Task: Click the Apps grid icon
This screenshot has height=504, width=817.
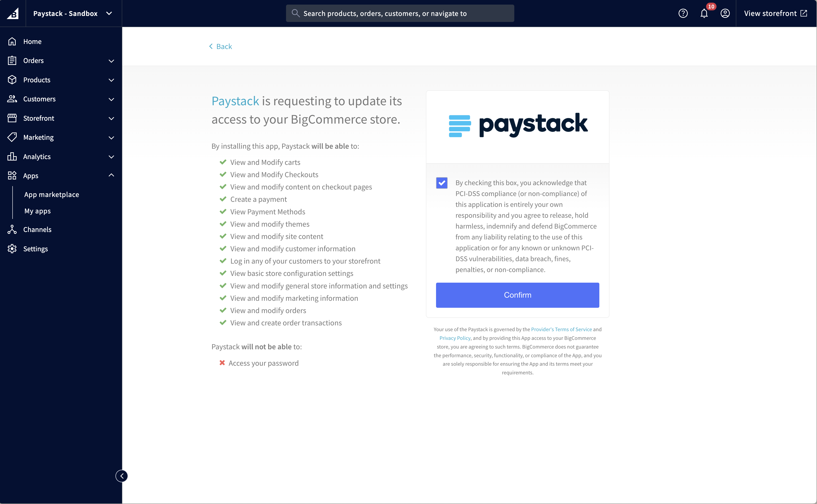Action: click(x=12, y=176)
